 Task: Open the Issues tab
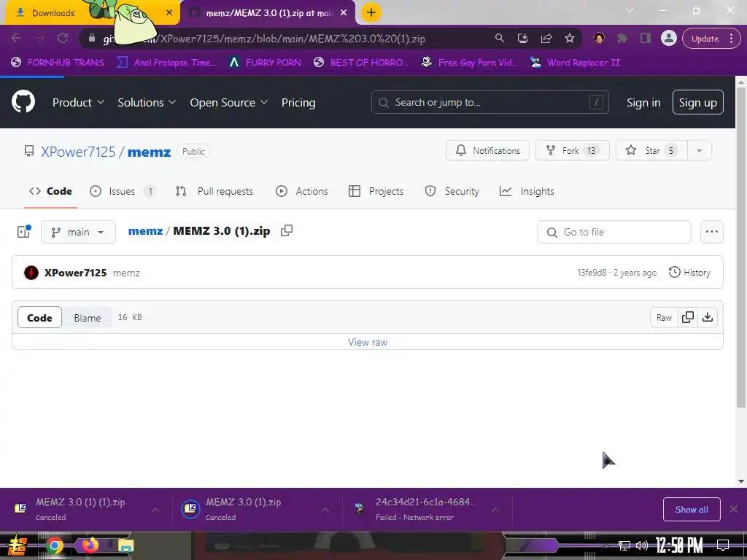[123, 191]
